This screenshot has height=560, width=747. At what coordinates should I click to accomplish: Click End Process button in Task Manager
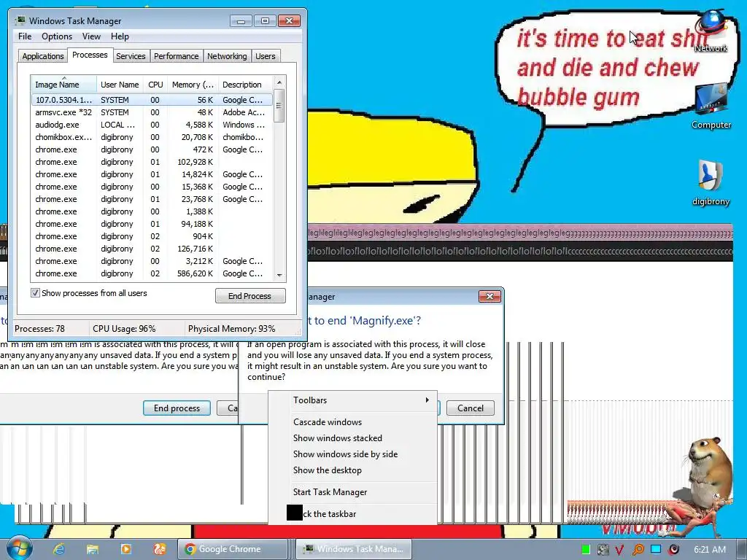250,296
